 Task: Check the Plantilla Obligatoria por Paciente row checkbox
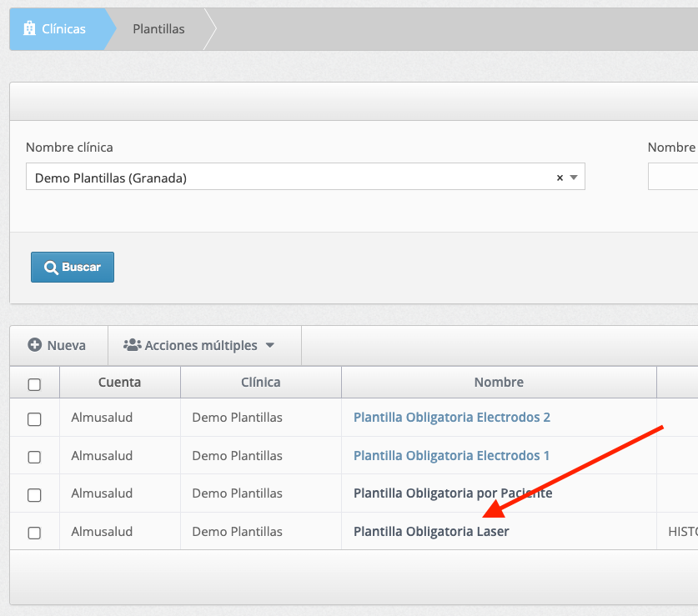tap(34, 495)
